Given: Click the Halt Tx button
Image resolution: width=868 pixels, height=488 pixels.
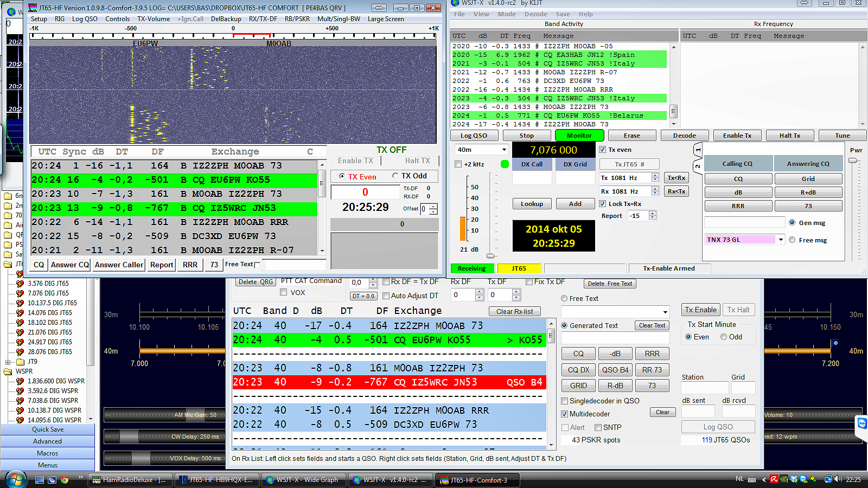Looking at the screenshot, I should [x=789, y=135].
